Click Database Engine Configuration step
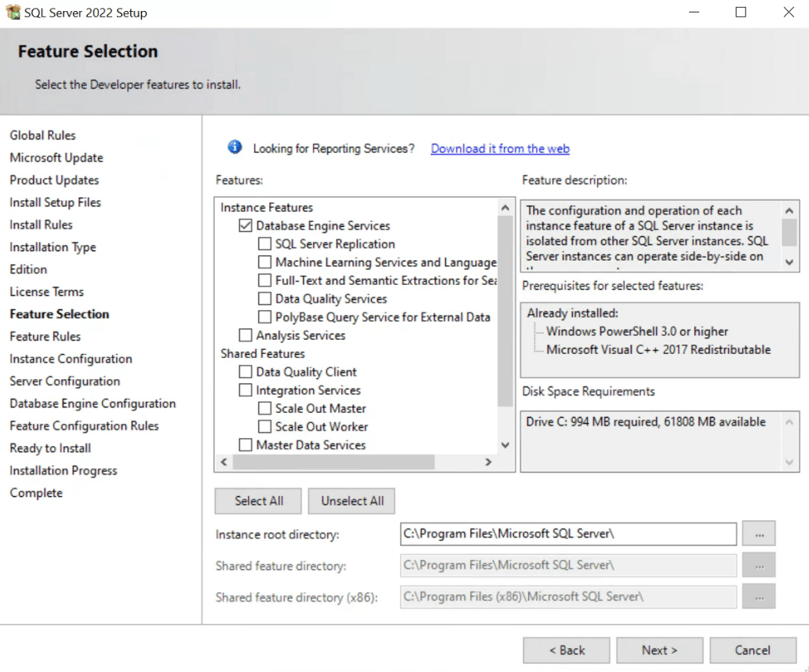The height and width of the screenshot is (672, 809). [93, 404]
